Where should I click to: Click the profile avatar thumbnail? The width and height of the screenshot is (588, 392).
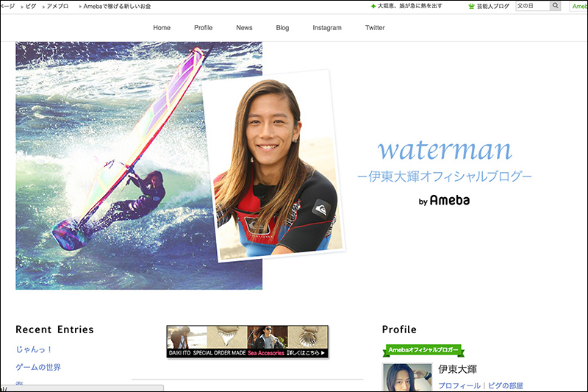coord(407,377)
